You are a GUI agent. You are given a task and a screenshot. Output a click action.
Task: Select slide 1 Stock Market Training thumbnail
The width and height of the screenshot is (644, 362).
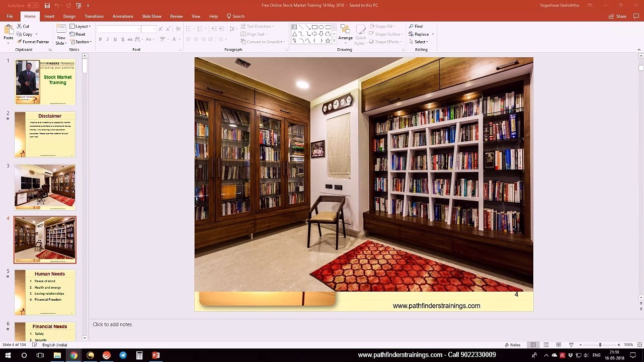(45, 82)
